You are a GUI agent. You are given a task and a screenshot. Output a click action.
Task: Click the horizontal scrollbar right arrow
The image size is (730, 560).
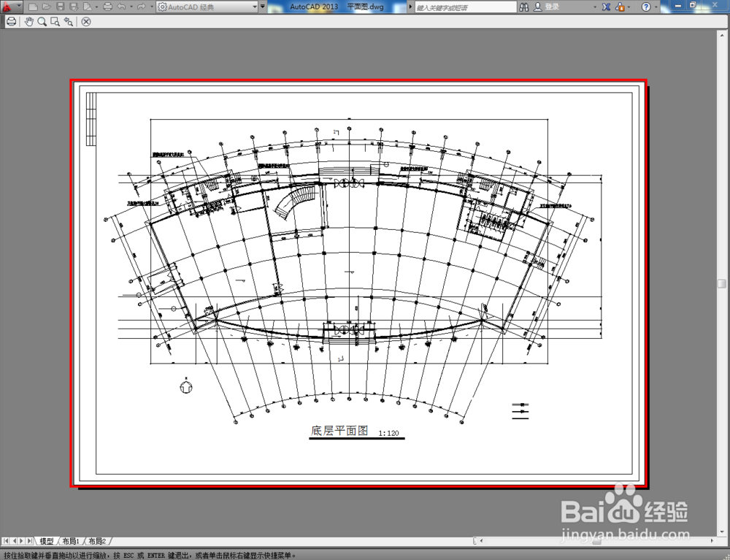(712, 541)
